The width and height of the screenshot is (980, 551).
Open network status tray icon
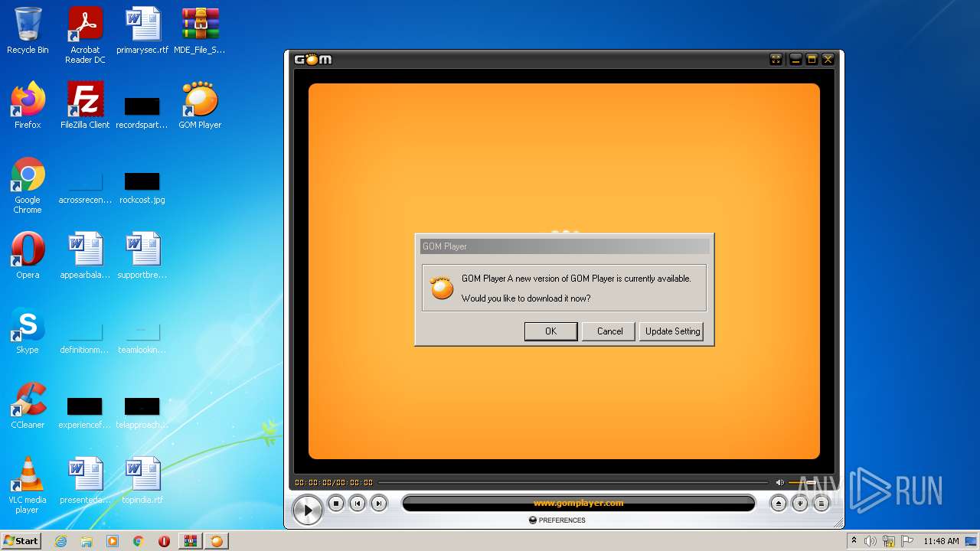pos(889,541)
